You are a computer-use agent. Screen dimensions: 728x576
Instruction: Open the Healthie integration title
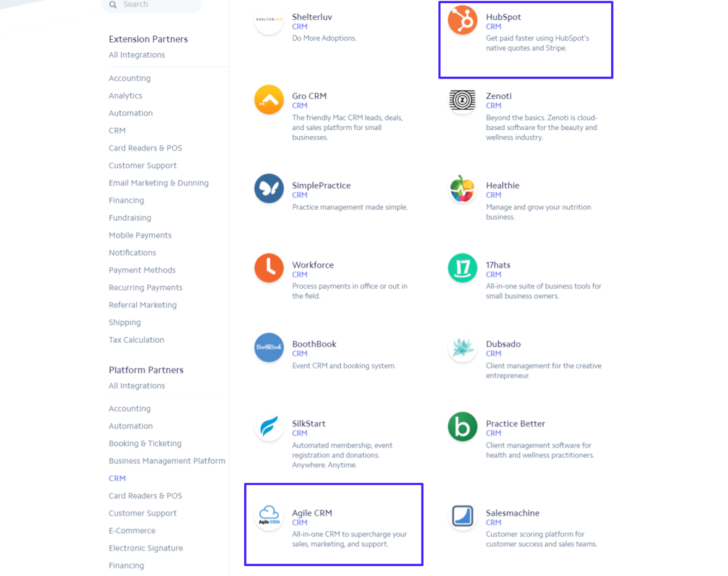pos(502,185)
